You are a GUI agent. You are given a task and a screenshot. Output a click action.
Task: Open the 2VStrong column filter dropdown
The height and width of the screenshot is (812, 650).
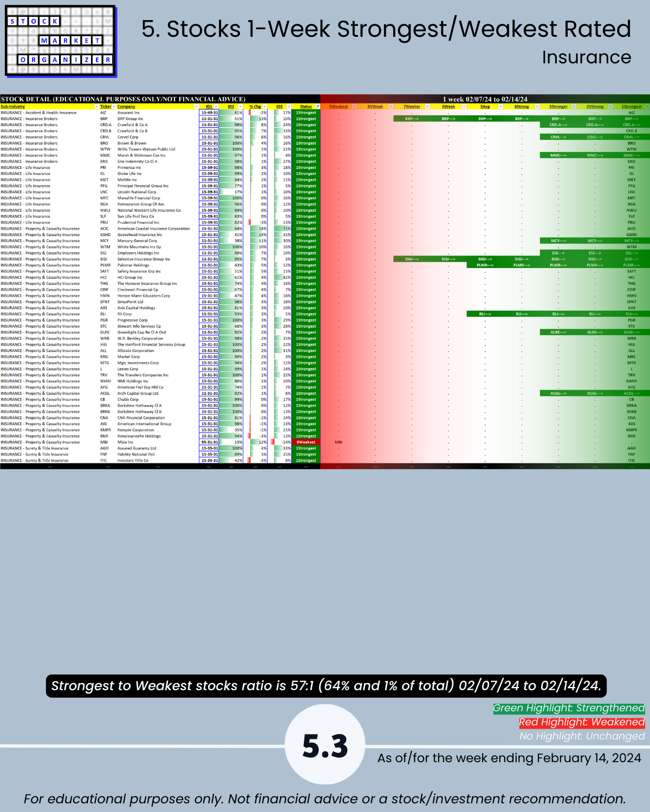[610, 107]
